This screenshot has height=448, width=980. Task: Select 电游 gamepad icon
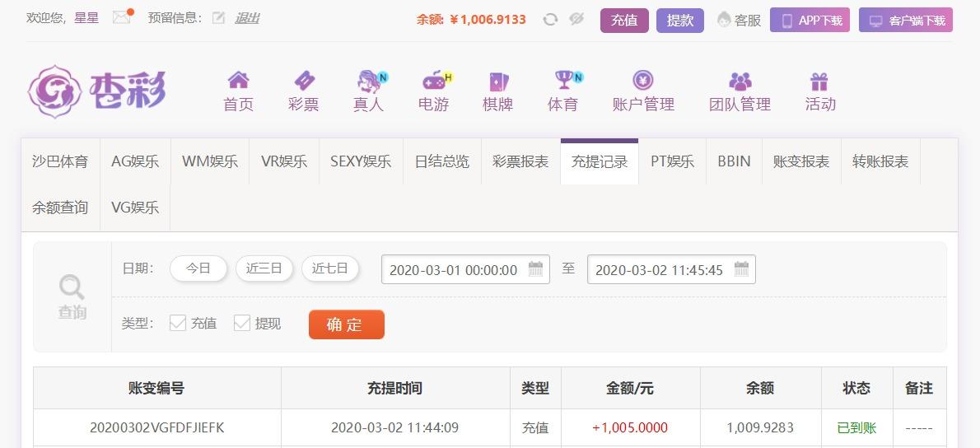pos(435,82)
